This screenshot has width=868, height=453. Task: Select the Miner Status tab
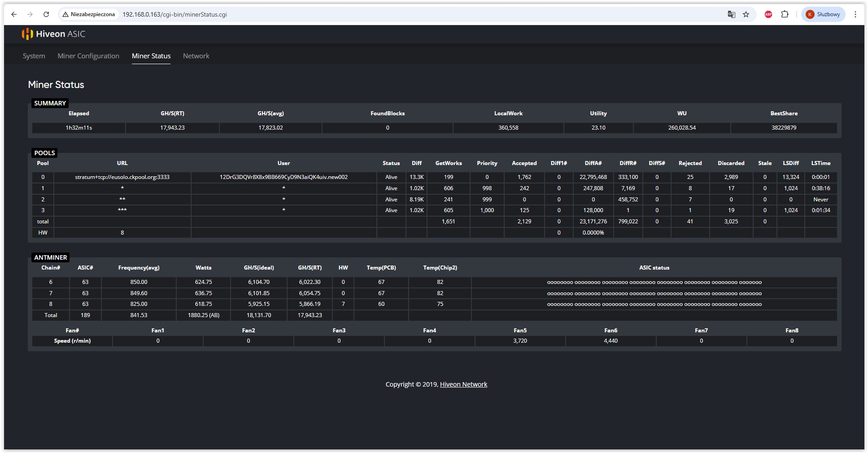click(x=151, y=56)
